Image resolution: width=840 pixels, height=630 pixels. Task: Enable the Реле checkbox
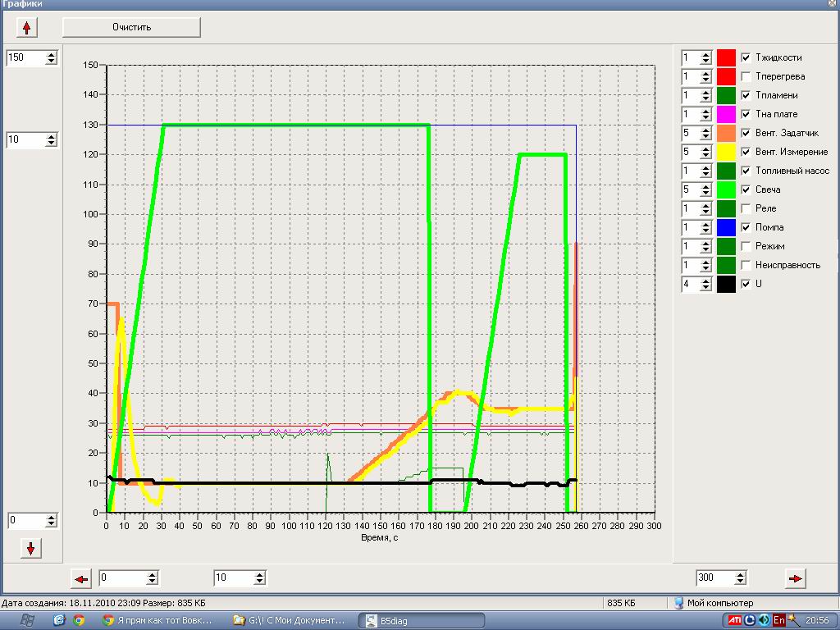click(746, 208)
